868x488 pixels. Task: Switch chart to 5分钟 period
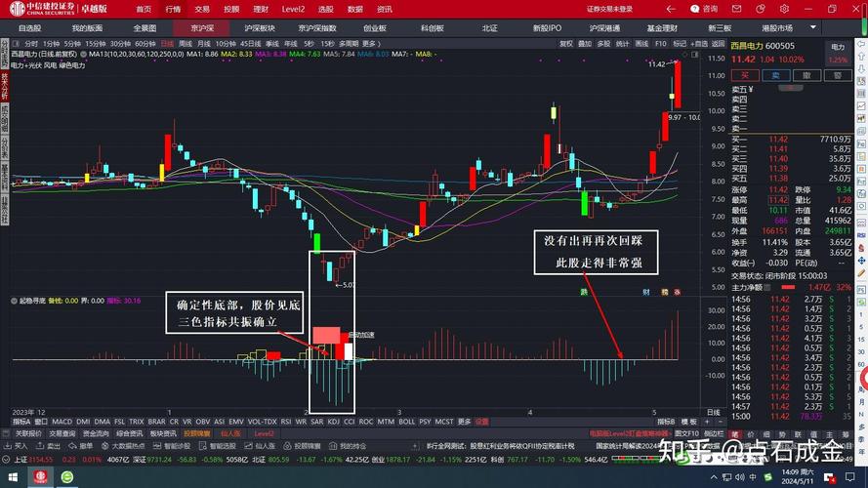pyautogui.click(x=72, y=44)
